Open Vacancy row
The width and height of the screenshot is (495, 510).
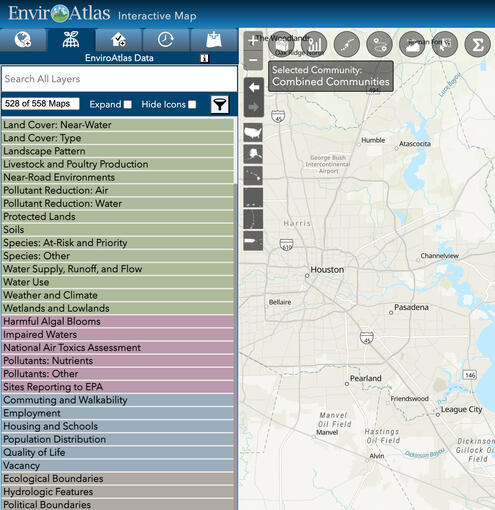(118, 466)
